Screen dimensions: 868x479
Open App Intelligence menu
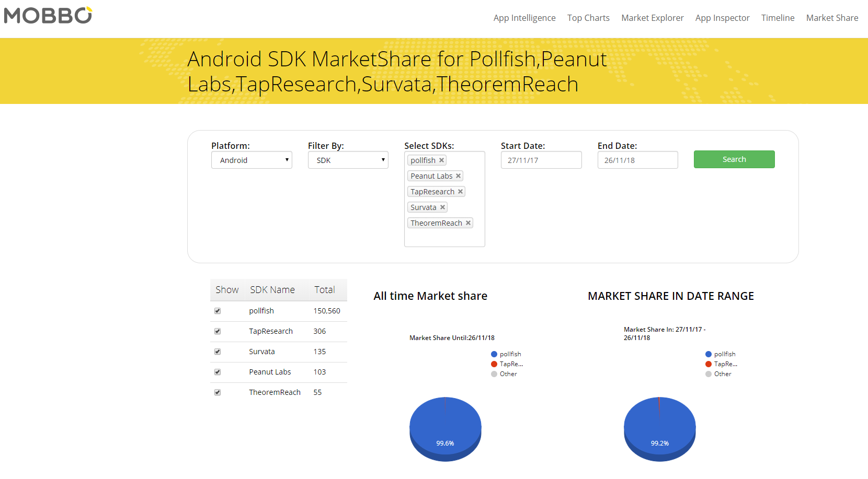click(524, 18)
